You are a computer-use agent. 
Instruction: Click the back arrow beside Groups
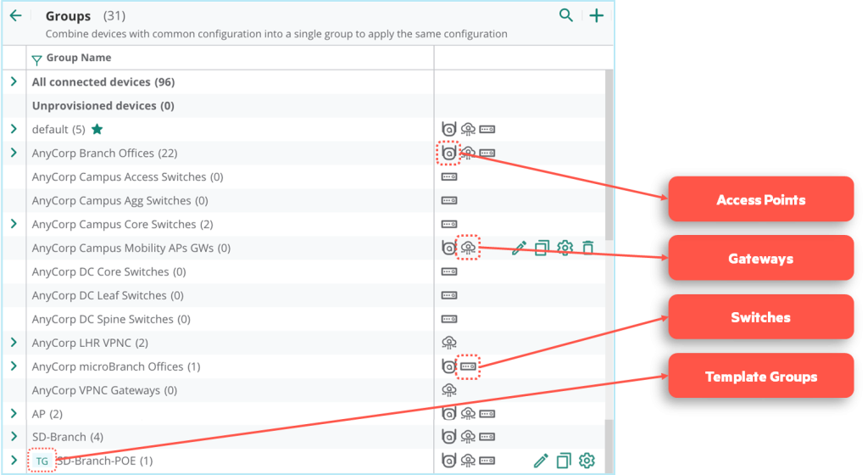pos(15,16)
